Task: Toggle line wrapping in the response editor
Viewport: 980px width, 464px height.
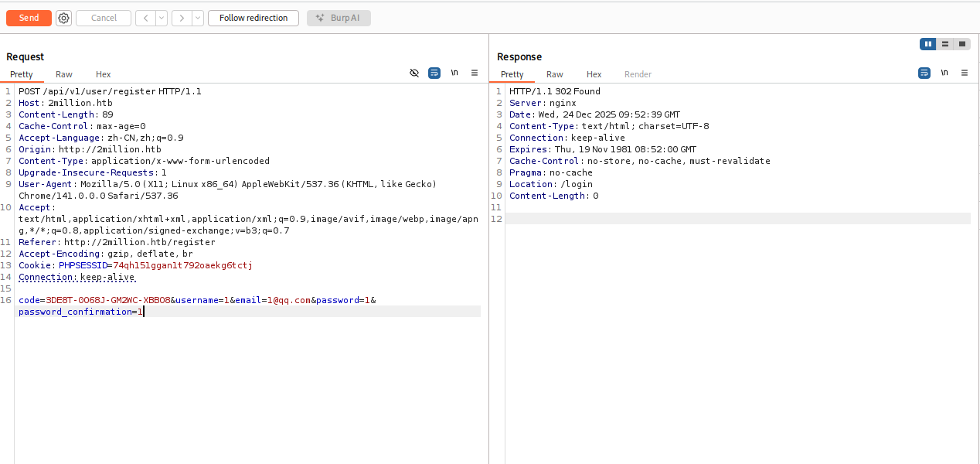Action: coord(924,73)
